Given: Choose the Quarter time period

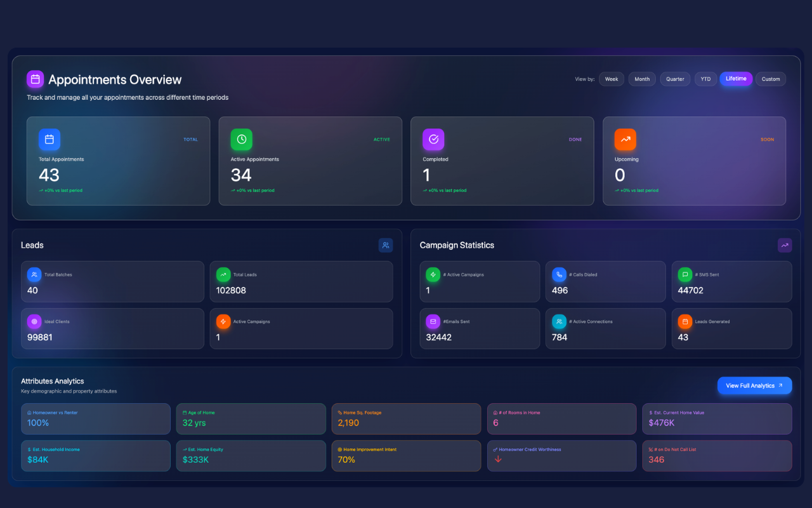Looking at the screenshot, I should 675,79.
